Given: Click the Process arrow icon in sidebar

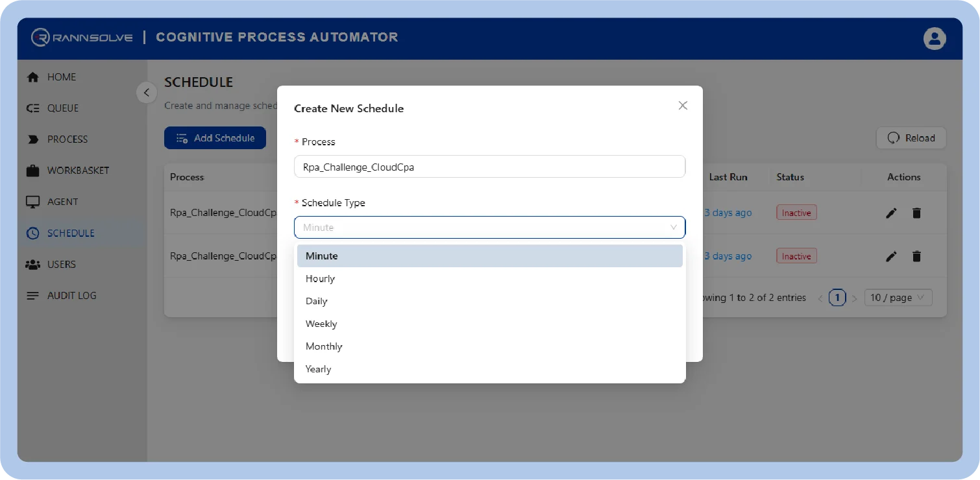Looking at the screenshot, I should (32, 139).
